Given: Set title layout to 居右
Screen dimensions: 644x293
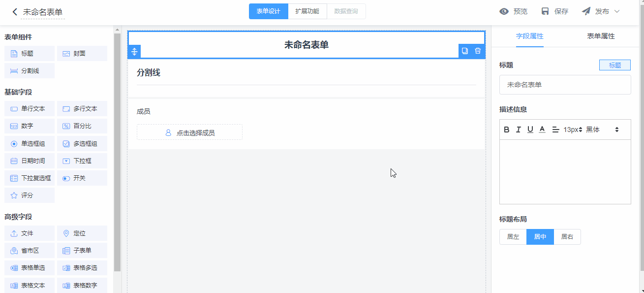Looking at the screenshot, I should 567,237.
